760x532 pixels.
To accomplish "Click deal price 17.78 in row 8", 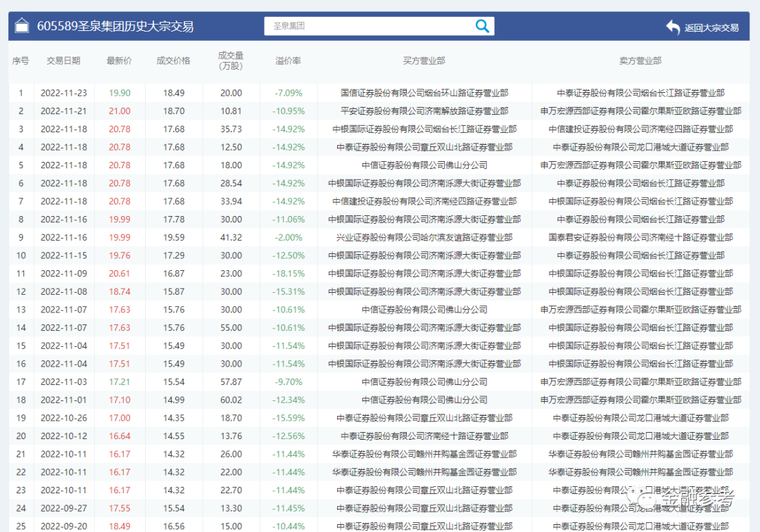I will [x=174, y=219].
